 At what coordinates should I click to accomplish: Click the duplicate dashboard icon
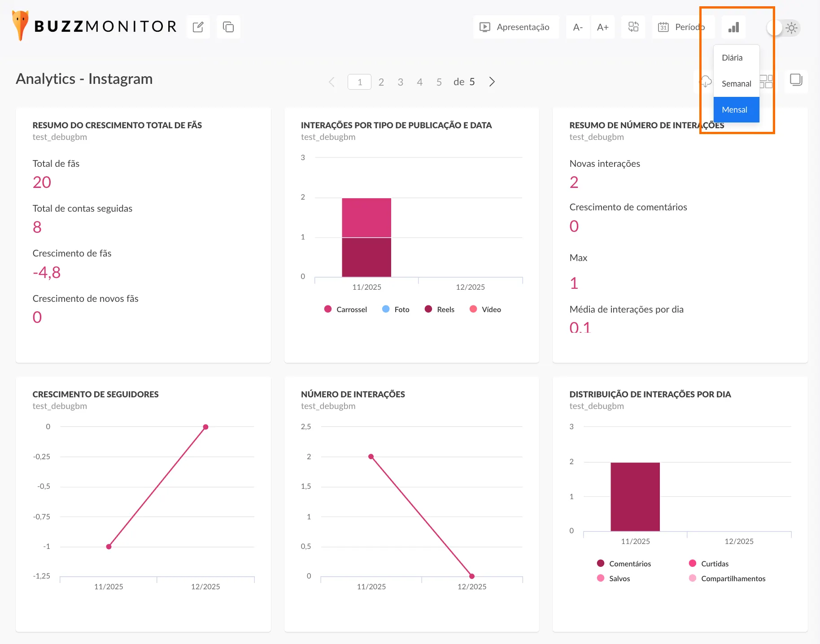pos(228,27)
